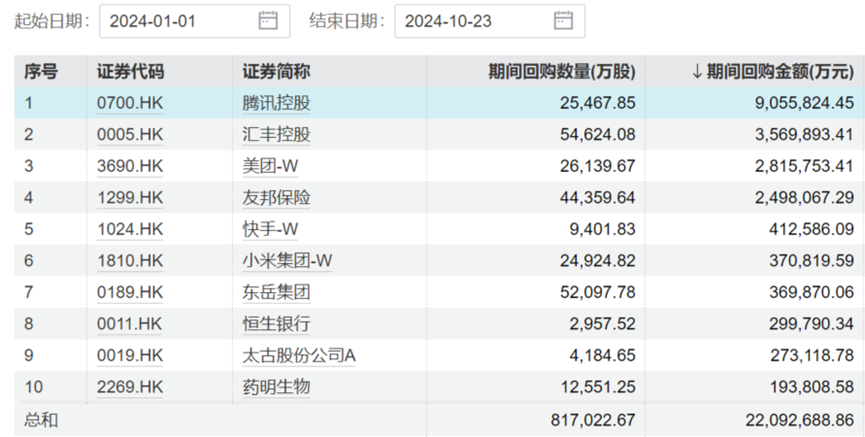Open the 友邦保险 security name link
The width and height of the screenshot is (865, 437).
coord(276,198)
